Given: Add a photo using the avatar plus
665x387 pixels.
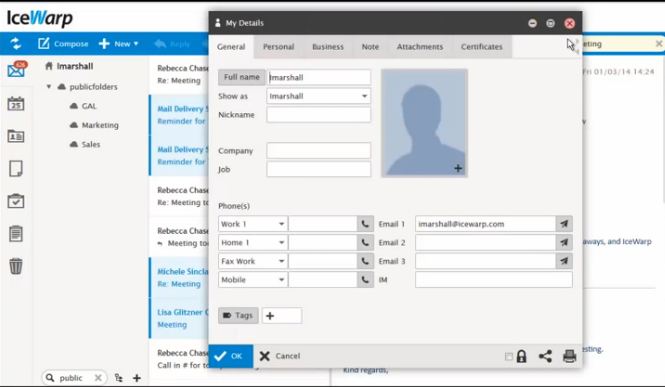Looking at the screenshot, I should pyautogui.click(x=458, y=168).
